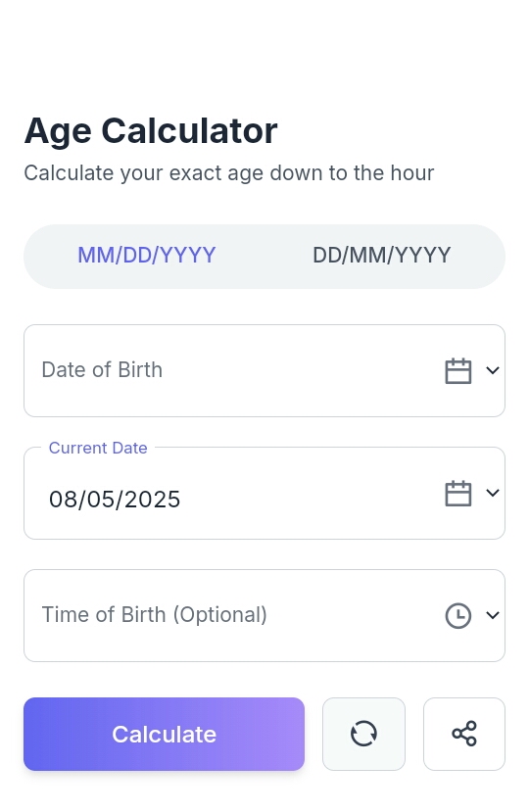Screen dimensions: 529x812
Task: Click the Age Calculator heading
Action: point(151,130)
